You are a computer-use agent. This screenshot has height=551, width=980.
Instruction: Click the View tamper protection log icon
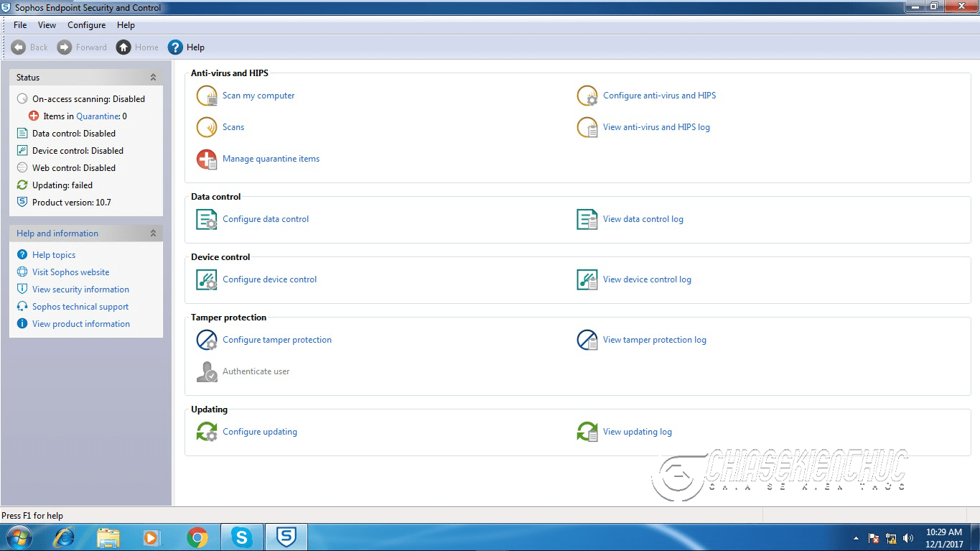point(587,340)
